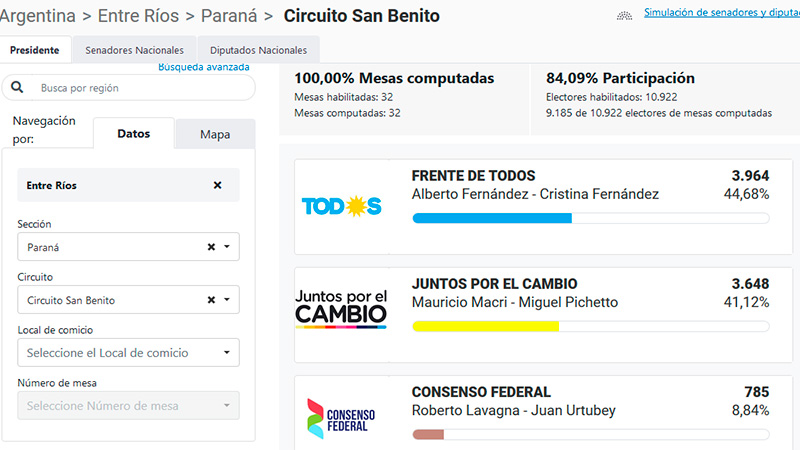Open the Local de comicio dropdown
The width and height of the screenshot is (800, 450).
pos(129,353)
